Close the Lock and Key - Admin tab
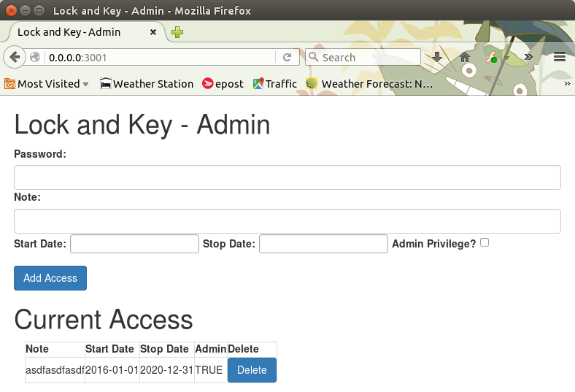Image resolution: width=575 pixels, height=392 pixels. pyautogui.click(x=153, y=32)
